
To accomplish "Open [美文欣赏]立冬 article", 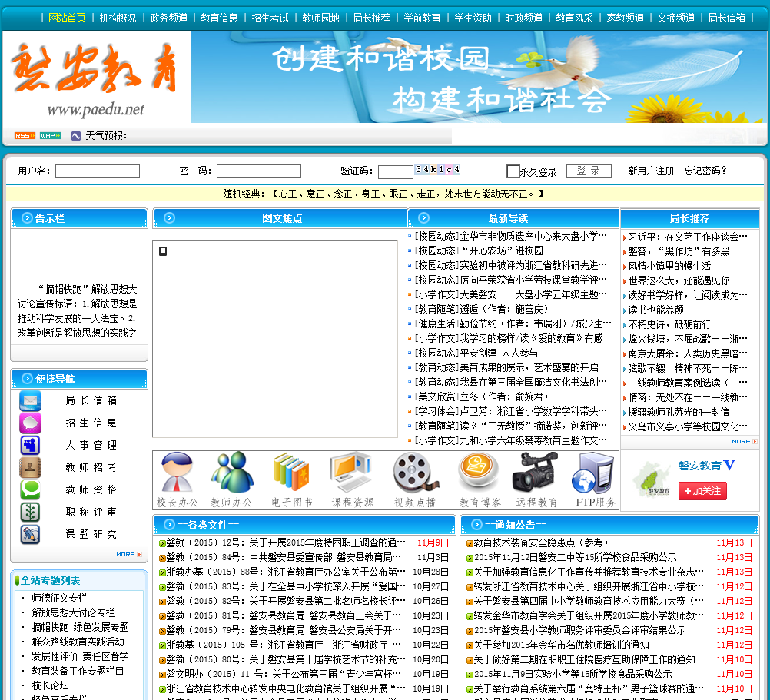I will pyautogui.click(x=482, y=396).
